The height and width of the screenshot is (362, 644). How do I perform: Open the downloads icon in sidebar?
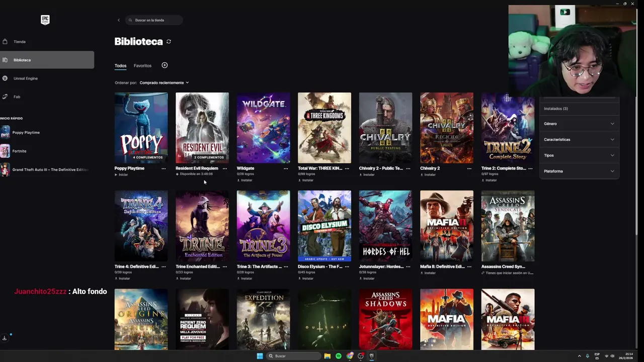tap(5, 338)
